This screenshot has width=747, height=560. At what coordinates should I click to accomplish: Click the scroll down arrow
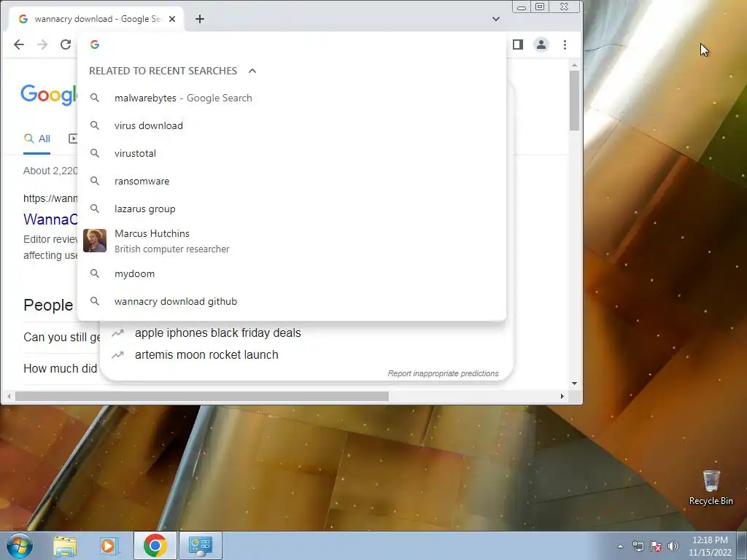click(575, 384)
